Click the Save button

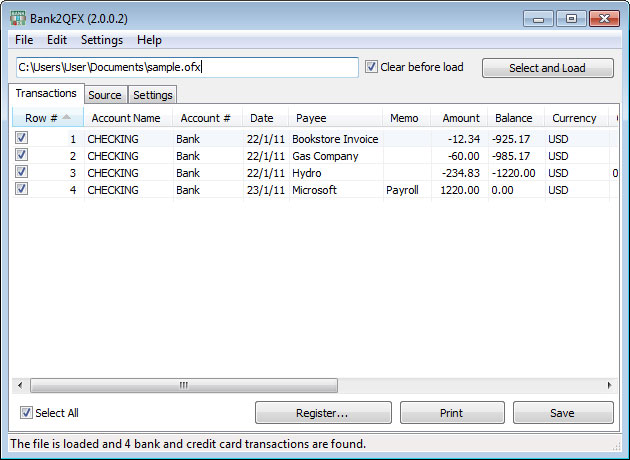562,413
